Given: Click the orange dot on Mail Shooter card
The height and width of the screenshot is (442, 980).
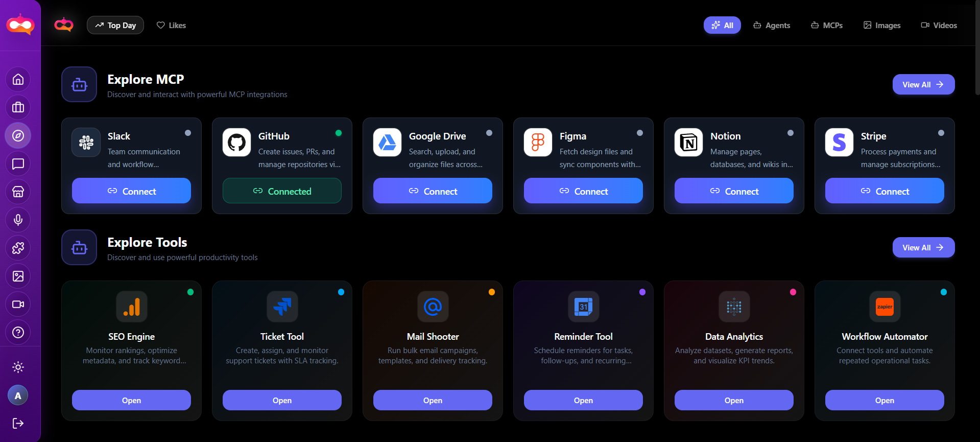Looking at the screenshot, I should coord(492,292).
